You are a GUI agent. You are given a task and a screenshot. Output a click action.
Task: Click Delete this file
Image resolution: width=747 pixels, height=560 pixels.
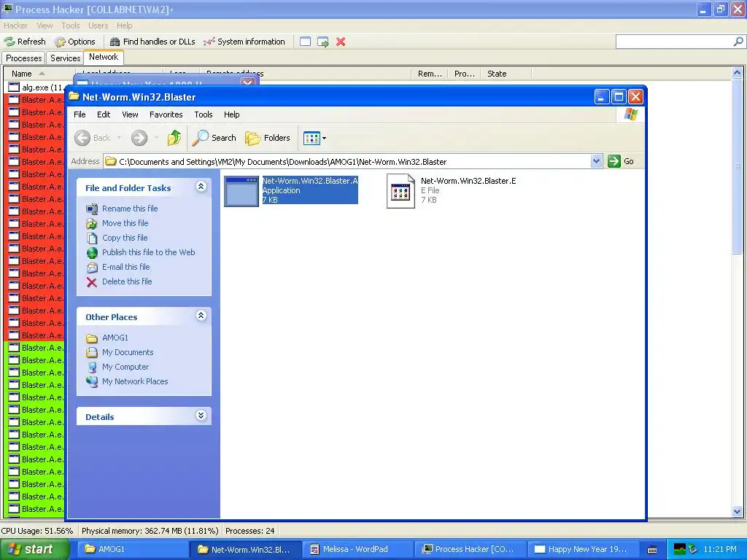(127, 282)
